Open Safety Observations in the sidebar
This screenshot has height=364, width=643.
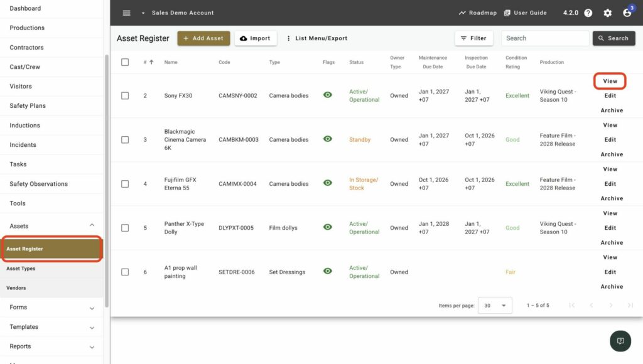(38, 184)
